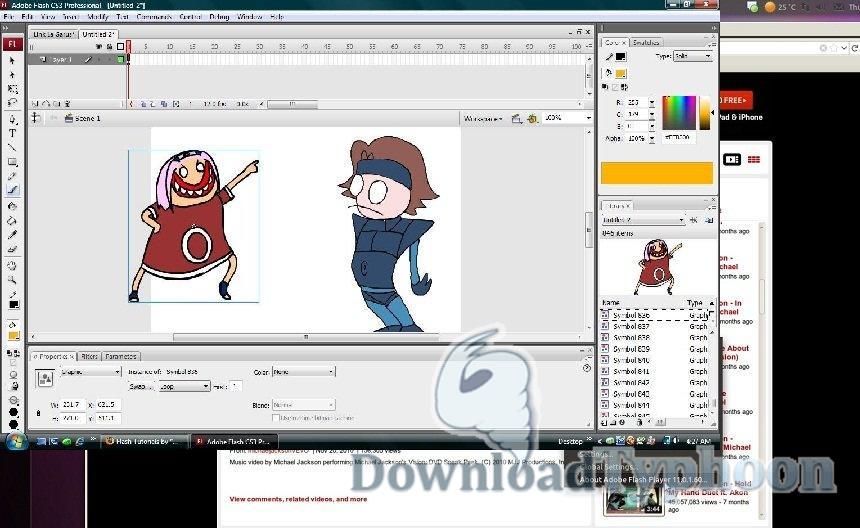The image size is (860, 528).
Task: Select the Free Transform tool
Action: (x=13, y=88)
